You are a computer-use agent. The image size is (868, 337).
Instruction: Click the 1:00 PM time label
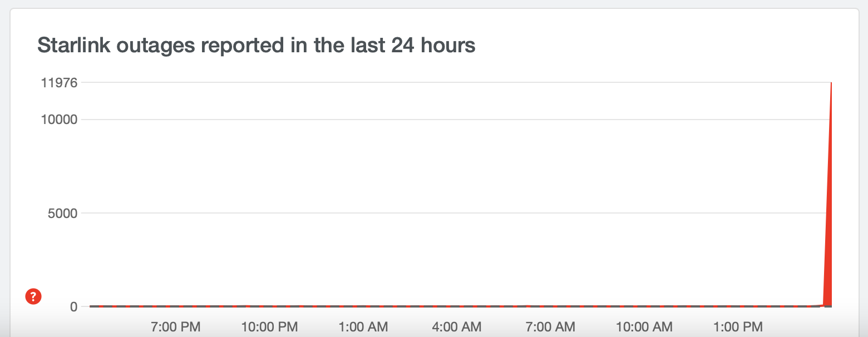[x=738, y=326]
